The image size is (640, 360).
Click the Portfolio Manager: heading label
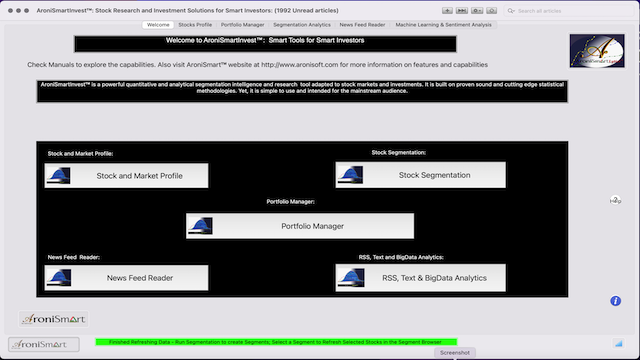[291, 202]
